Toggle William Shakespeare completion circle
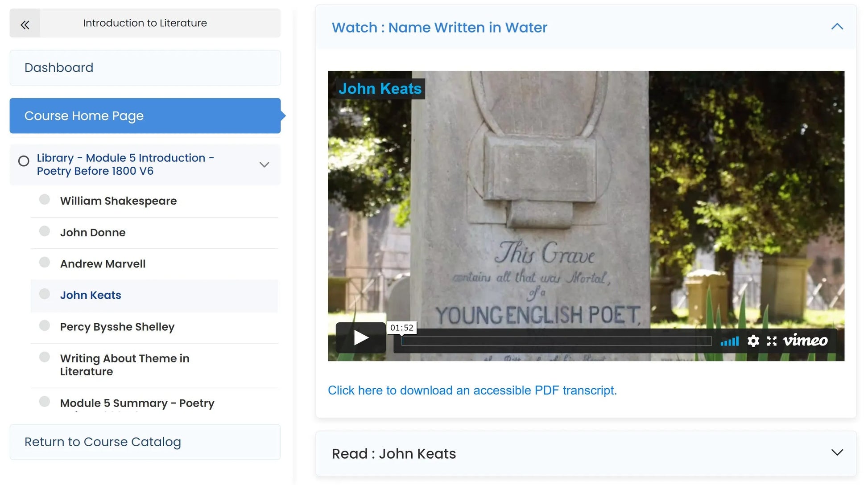Image resolution: width=868 pixels, height=485 pixels. coord(45,199)
